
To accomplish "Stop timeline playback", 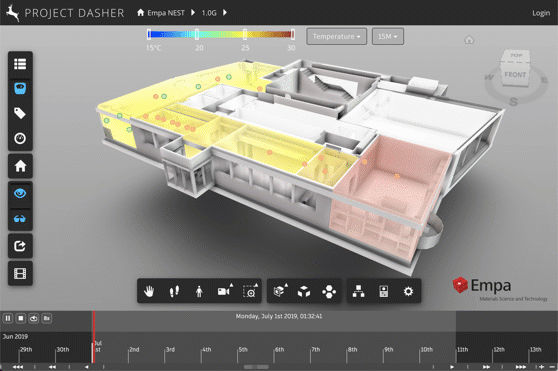I will point(21,318).
